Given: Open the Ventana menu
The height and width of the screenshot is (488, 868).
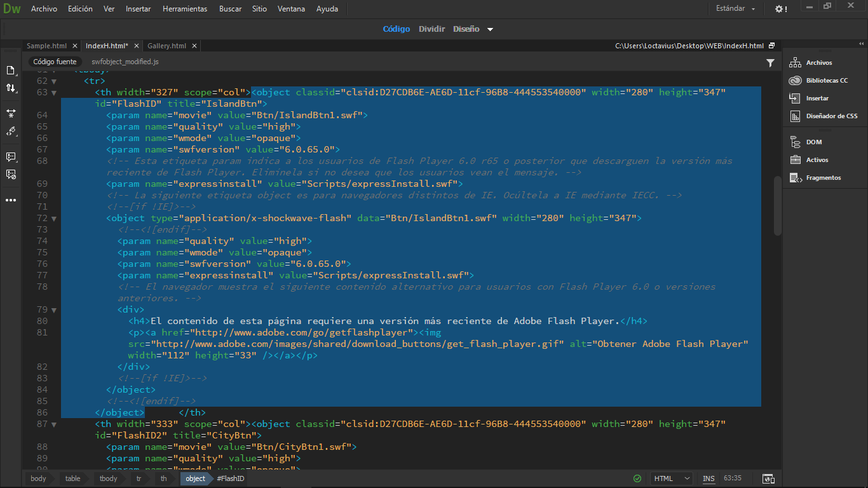Looking at the screenshot, I should [292, 9].
